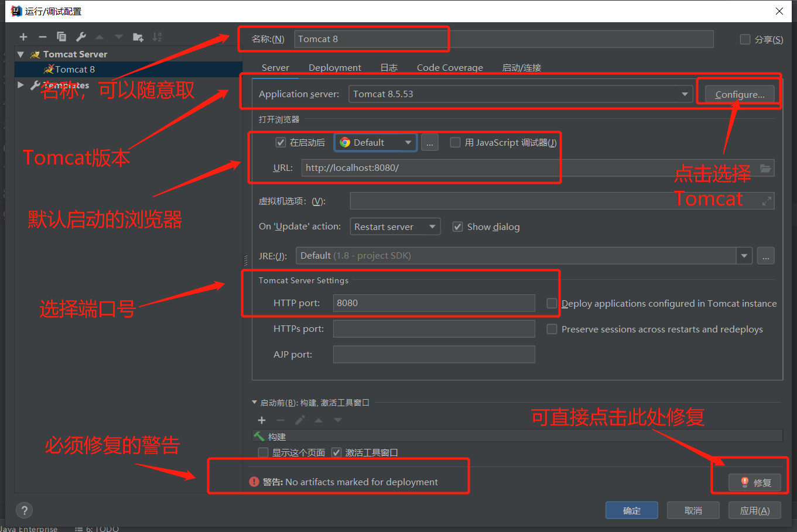This screenshot has width=797, height=532.
Task: Expand the Templates tree node
Action: 21,85
